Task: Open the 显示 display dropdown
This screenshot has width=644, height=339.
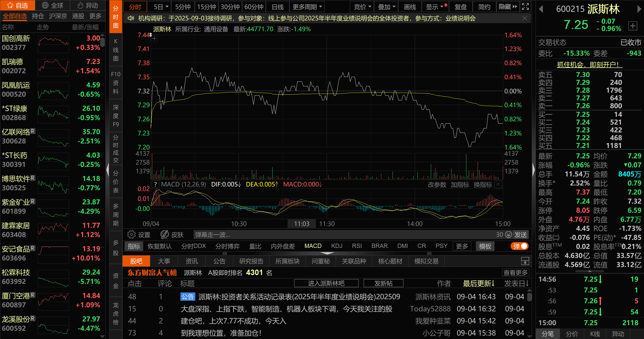Action: (x=435, y=7)
